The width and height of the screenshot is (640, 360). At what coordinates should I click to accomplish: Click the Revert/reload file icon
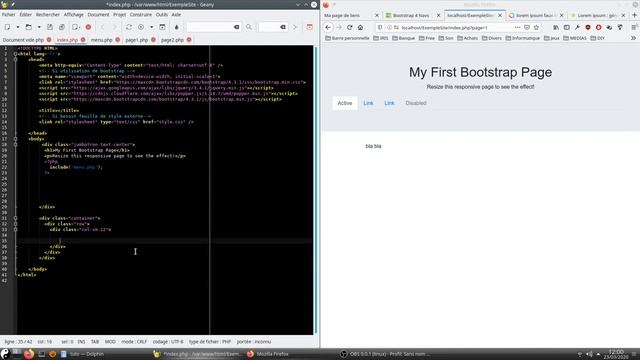[x=76, y=27]
